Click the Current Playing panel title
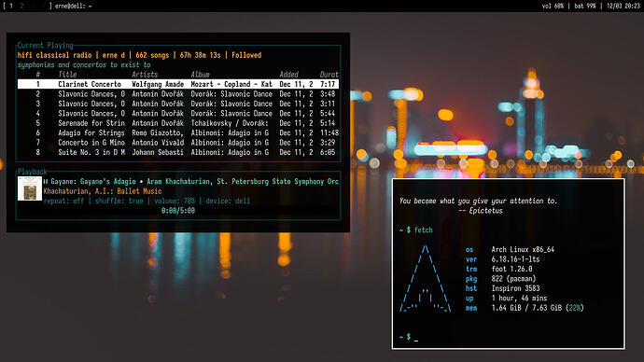Image resolution: width=644 pixels, height=362 pixels. tap(45, 45)
